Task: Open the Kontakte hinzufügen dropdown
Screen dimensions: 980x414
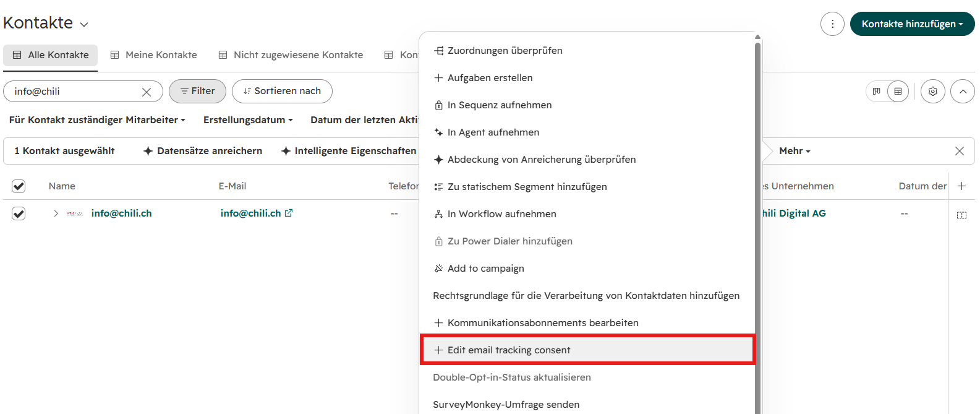Action: click(913, 24)
